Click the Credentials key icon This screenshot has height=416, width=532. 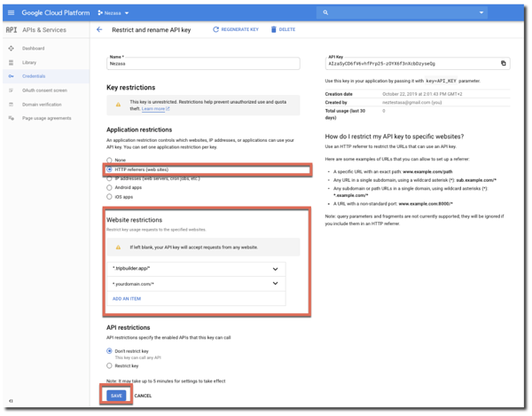point(11,76)
